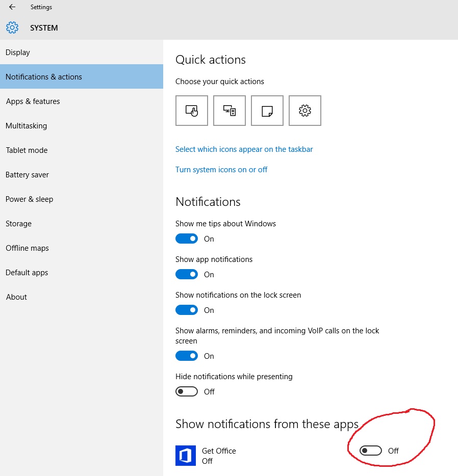
Task: Turn off notifications on the lock screen
Action: pyautogui.click(x=187, y=310)
